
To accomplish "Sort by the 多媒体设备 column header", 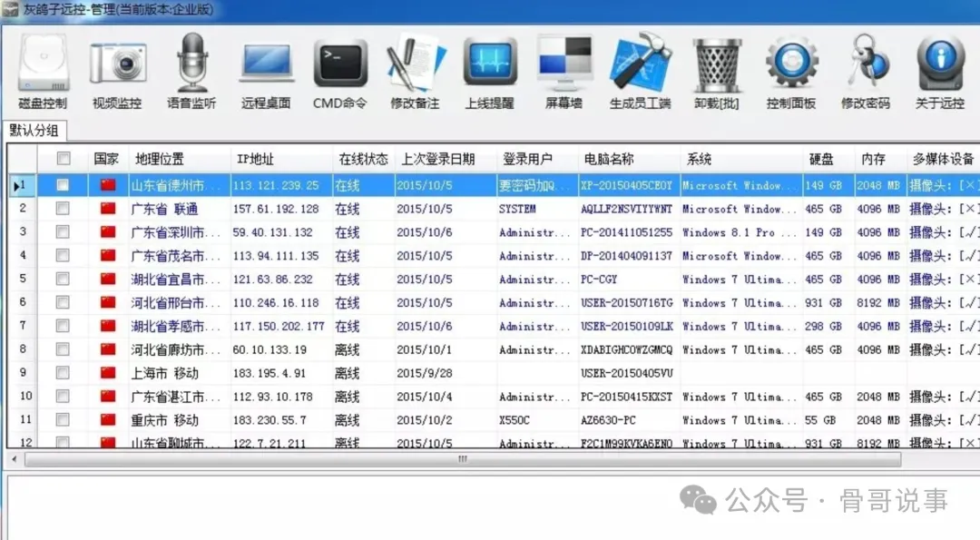I will click(943, 159).
